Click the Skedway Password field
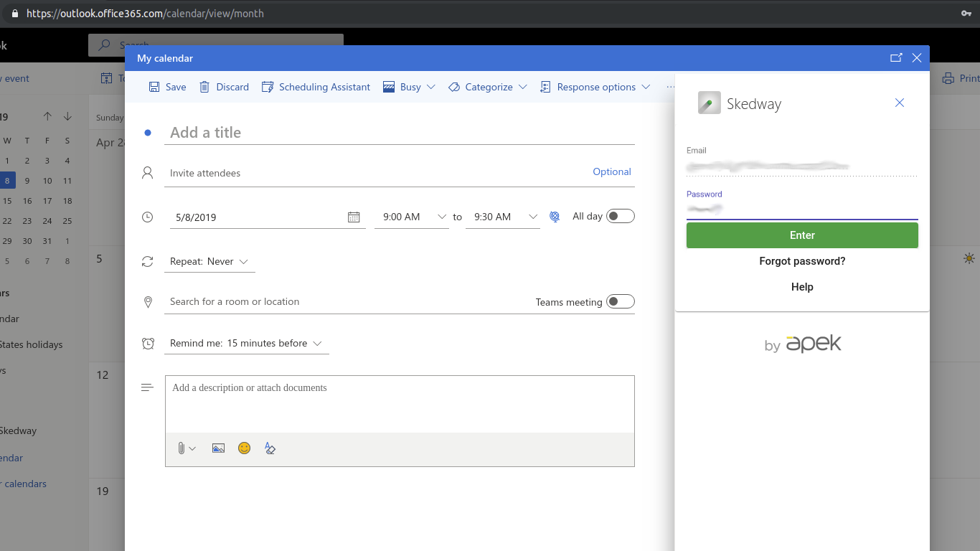The image size is (980, 551). click(802, 209)
